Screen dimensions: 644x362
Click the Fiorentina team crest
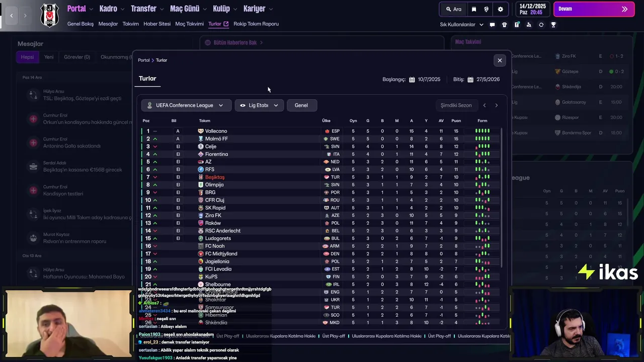pos(201,154)
